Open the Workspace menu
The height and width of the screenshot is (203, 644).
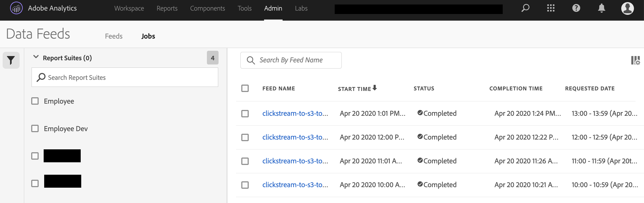[129, 8]
